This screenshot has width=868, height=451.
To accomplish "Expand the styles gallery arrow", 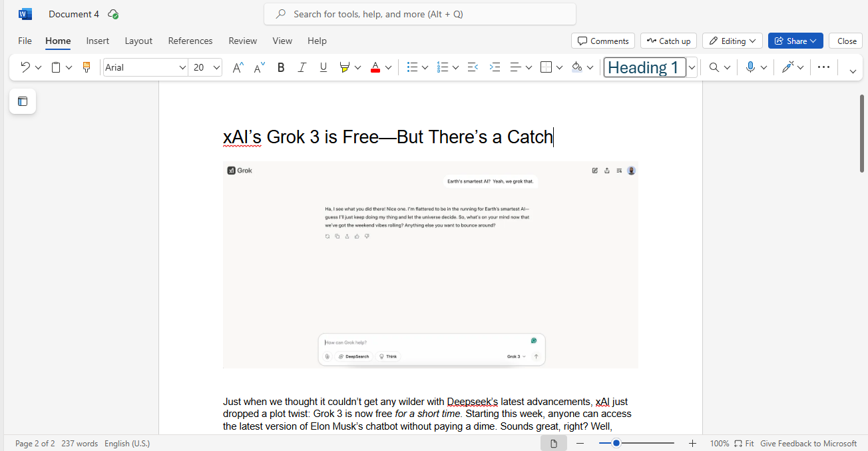I will click(x=692, y=67).
